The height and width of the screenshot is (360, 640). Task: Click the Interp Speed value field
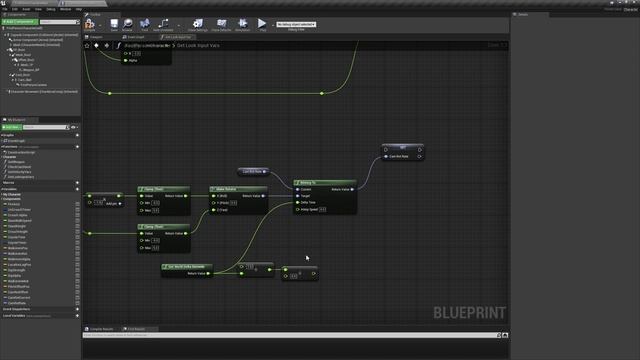tap(322, 209)
